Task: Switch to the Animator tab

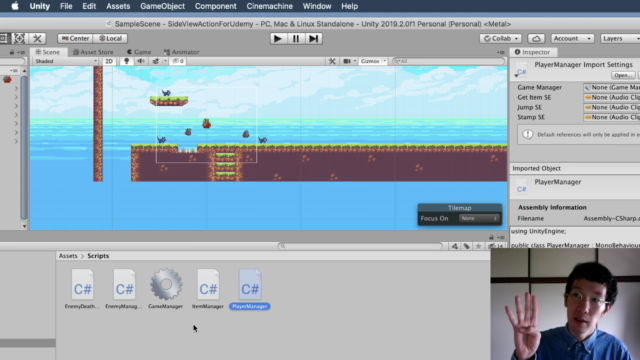Action: [181, 52]
